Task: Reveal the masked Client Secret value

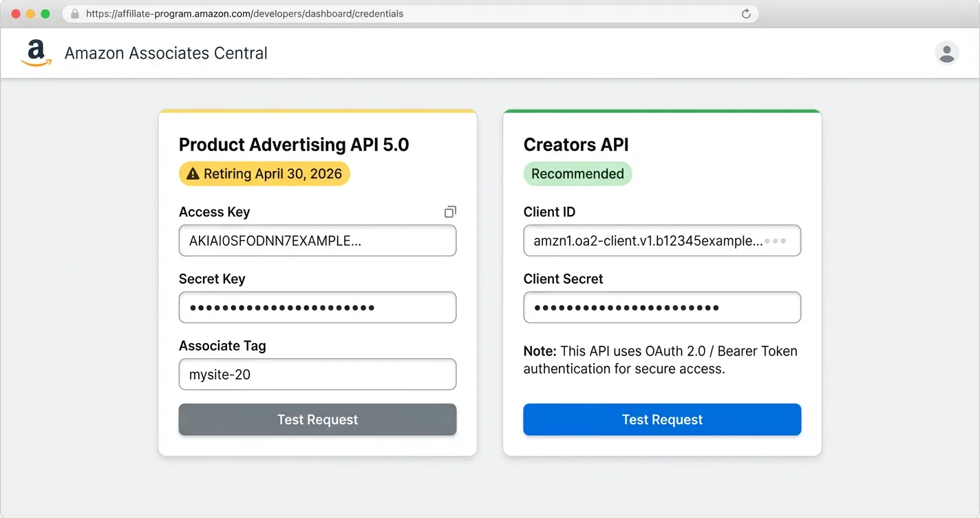Action: (x=662, y=307)
